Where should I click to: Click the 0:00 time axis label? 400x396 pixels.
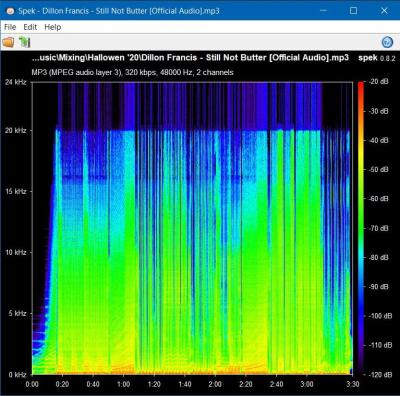click(32, 384)
